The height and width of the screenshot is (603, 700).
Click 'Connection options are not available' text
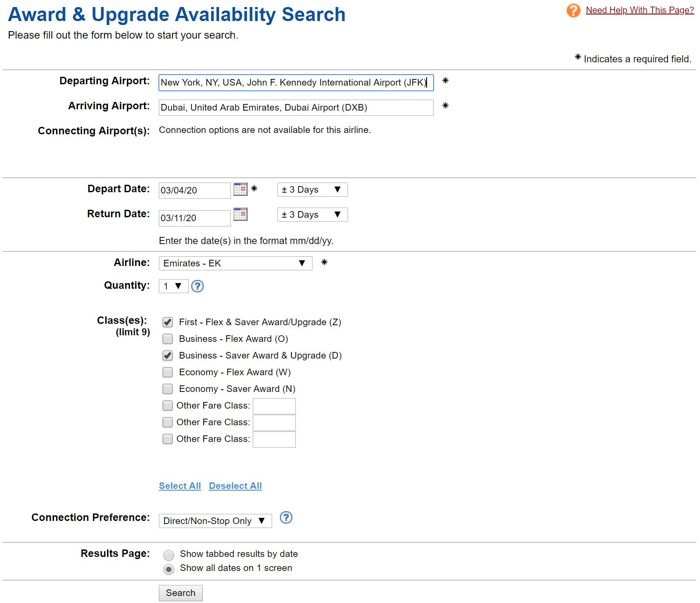pyautogui.click(x=265, y=130)
